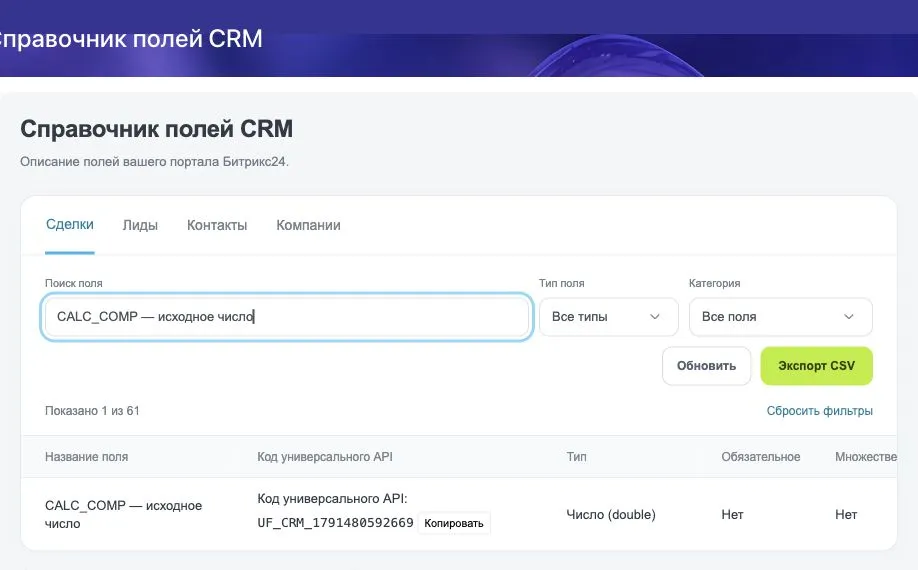Click the Справочник полей CRM banner title
Image resolution: width=918 pixels, height=570 pixels.
click(131, 39)
